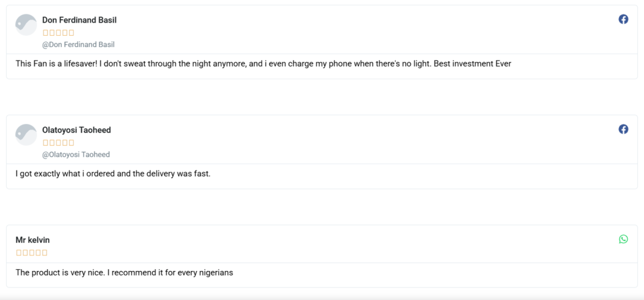Click Facebook icon on Don Ferdinand Basil review
The image size is (644, 300).
(623, 19)
